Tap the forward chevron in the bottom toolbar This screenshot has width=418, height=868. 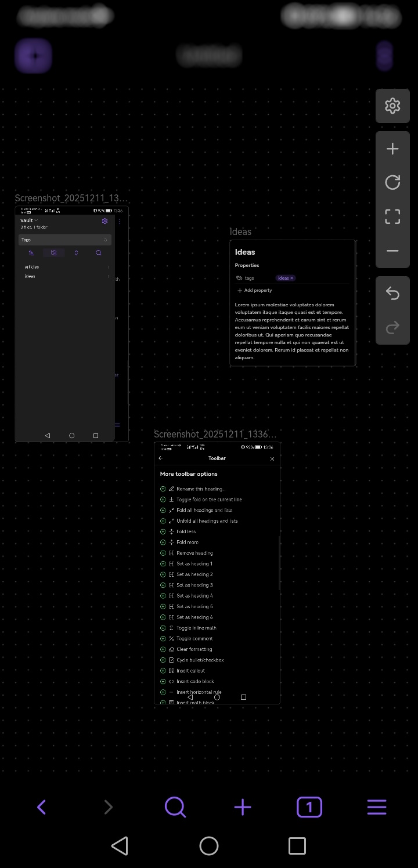click(x=109, y=807)
